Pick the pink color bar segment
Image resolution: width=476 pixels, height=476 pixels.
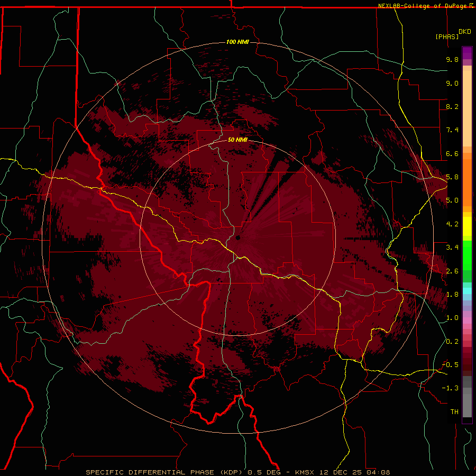click(x=467, y=321)
